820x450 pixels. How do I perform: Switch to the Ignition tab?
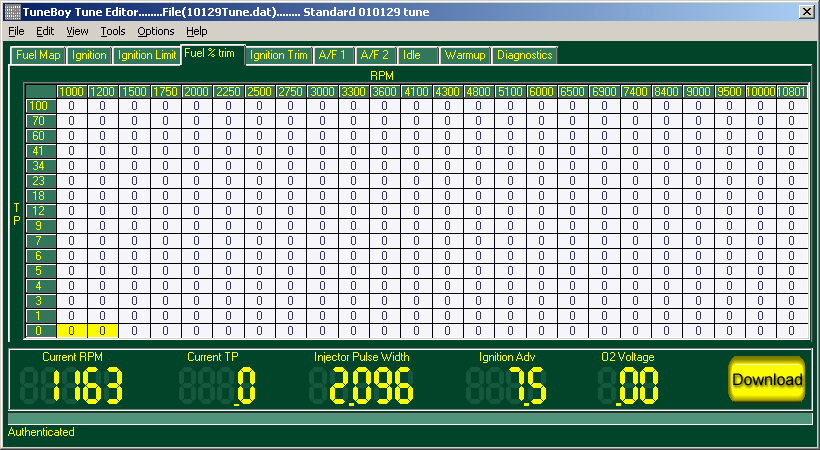tap(89, 55)
